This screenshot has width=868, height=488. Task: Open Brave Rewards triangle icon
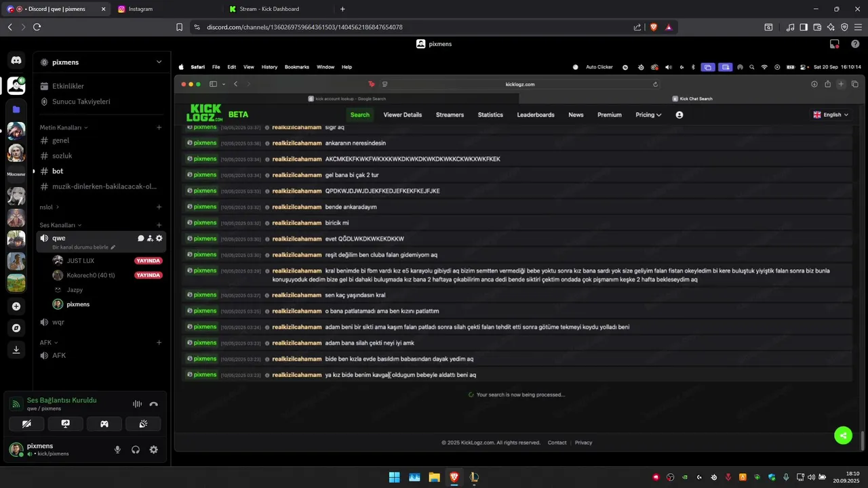[669, 27]
